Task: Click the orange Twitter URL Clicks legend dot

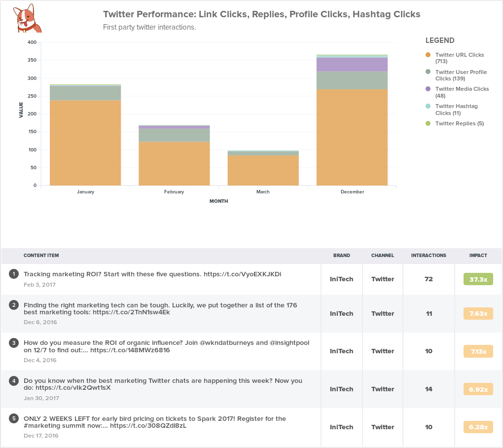Action: coord(428,55)
